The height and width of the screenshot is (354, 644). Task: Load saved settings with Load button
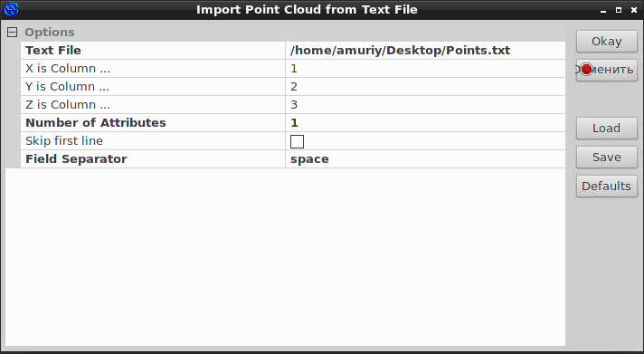point(607,129)
